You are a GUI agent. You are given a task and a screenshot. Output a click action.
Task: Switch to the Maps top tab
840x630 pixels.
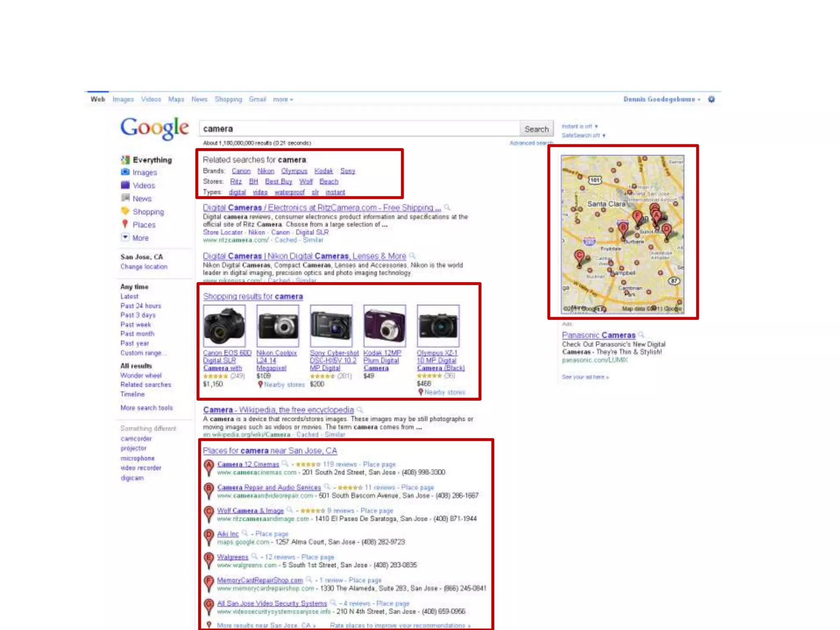[x=176, y=99]
